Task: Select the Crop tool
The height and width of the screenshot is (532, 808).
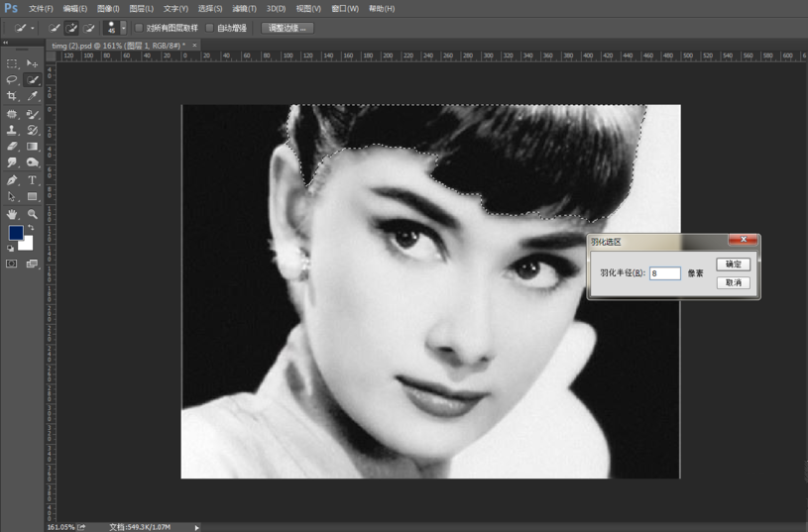Action: [x=12, y=96]
